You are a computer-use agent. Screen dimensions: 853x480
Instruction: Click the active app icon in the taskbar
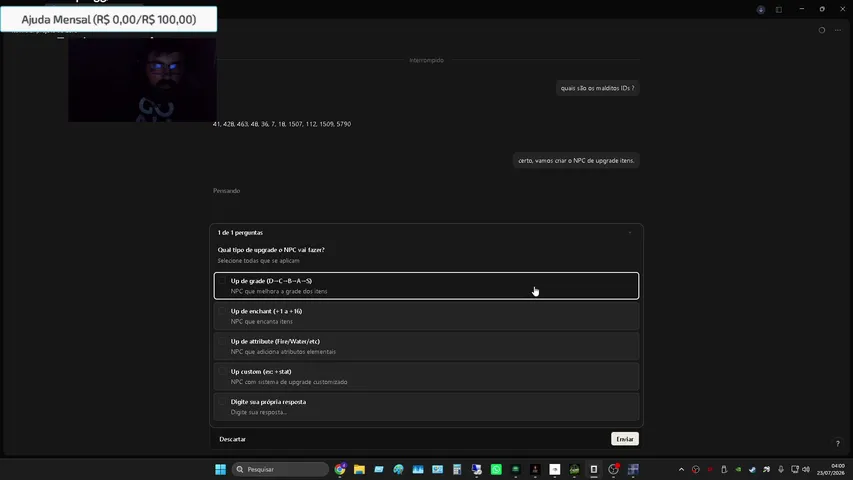[x=594, y=469]
